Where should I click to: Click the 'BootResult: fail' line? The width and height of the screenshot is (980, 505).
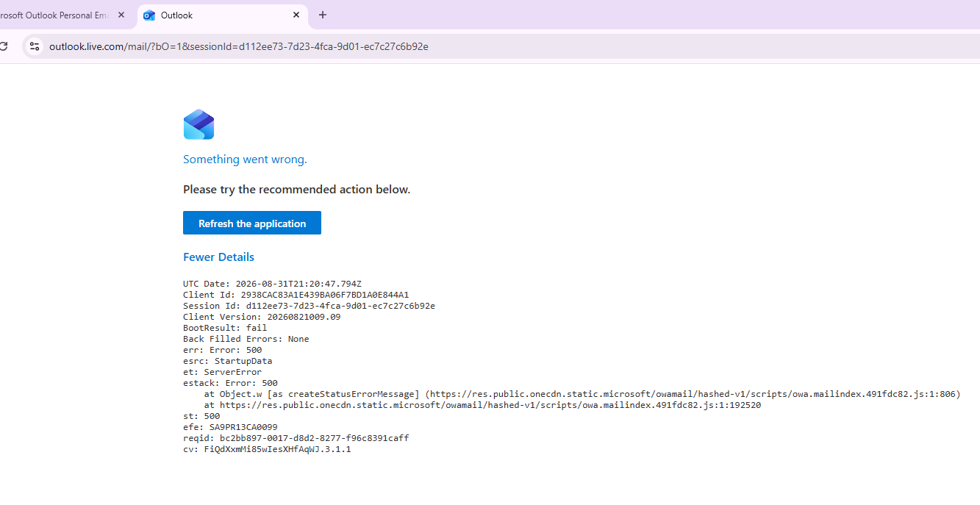coord(225,328)
